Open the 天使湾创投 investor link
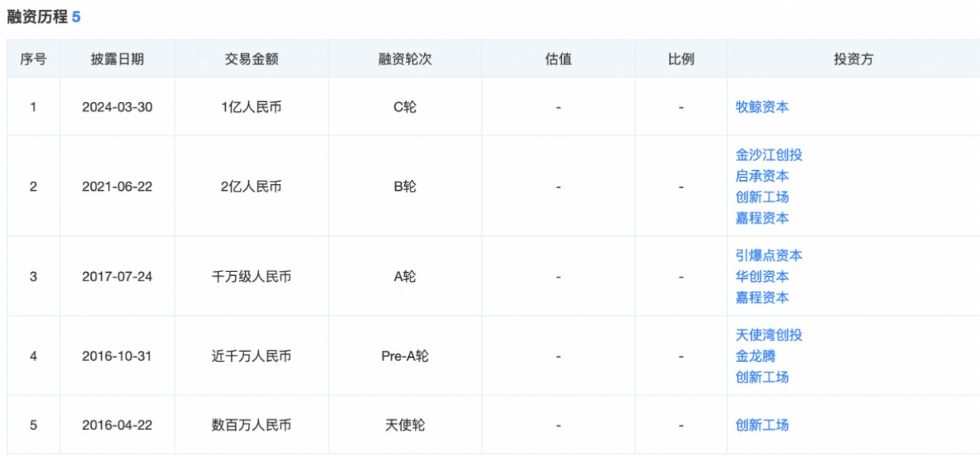 pyautogui.click(x=769, y=335)
